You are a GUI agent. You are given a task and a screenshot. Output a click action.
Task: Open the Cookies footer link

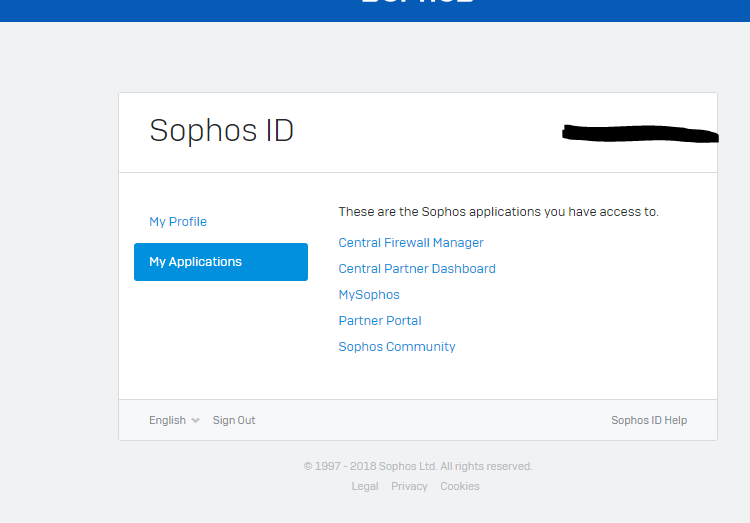pyautogui.click(x=460, y=486)
